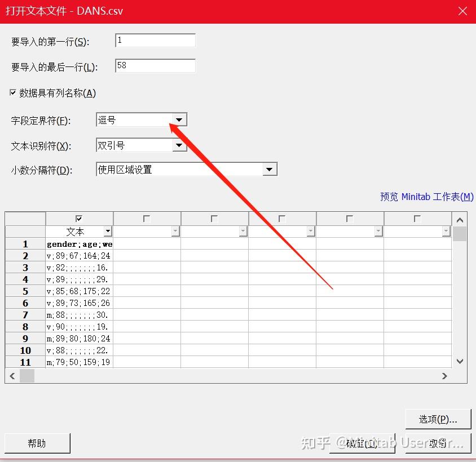Click the 帮助 button
Viewport: 476px width, 462px height.
point(37,443)
